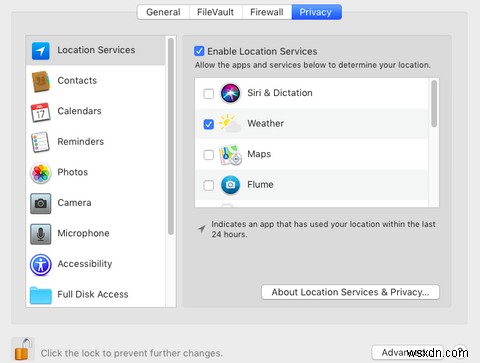Select Reminders in the privacy list
Viewport: 480px width, 363px height.
pyautogui.click(x=96, y=142)
